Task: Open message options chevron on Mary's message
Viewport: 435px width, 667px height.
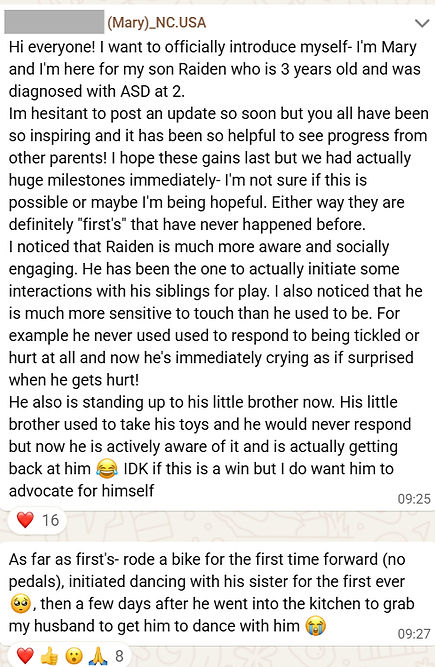Action: (422, 23)
